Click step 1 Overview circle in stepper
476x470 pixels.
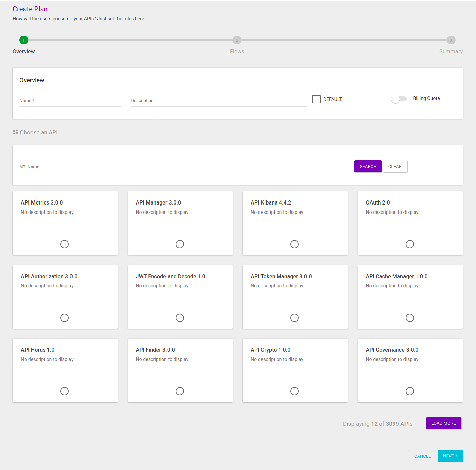pos(24,40)
